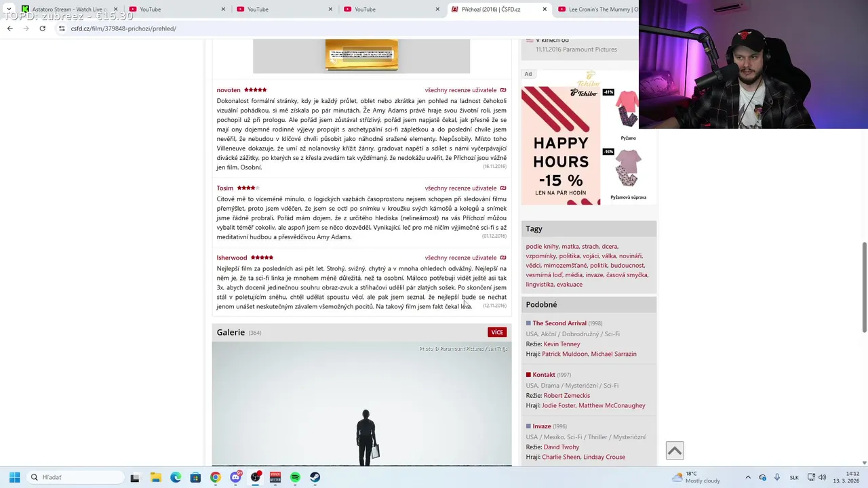Open Microsoft Store from the taskbar
This screenshot has height=488, width=868.
[195, 477]
